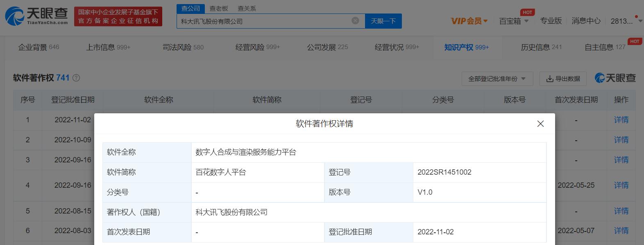Image resolution: width=644 pixels, height=245 pixels.
Task: Expand the user account 2813... menu
Action: pos(626,21)
